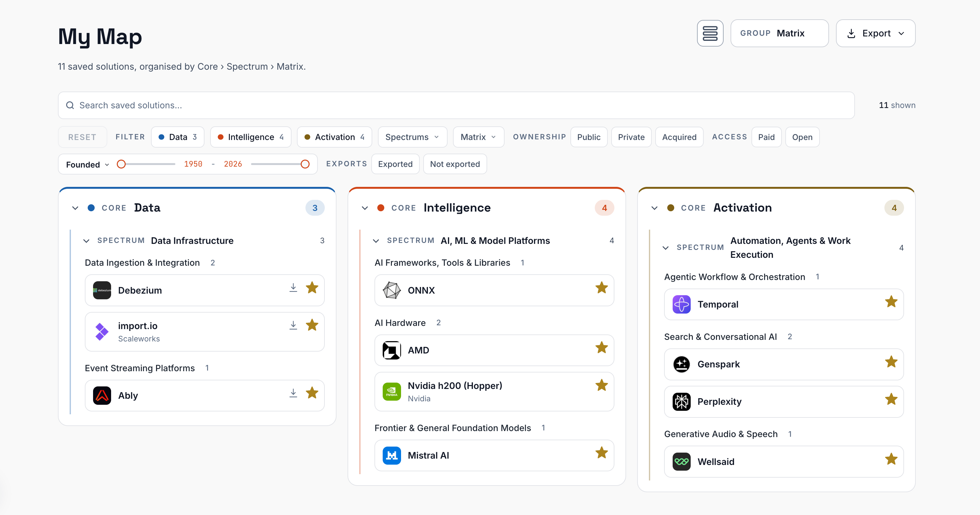Collapse the Data Infrastructure spectrum

tap(86, 241)
